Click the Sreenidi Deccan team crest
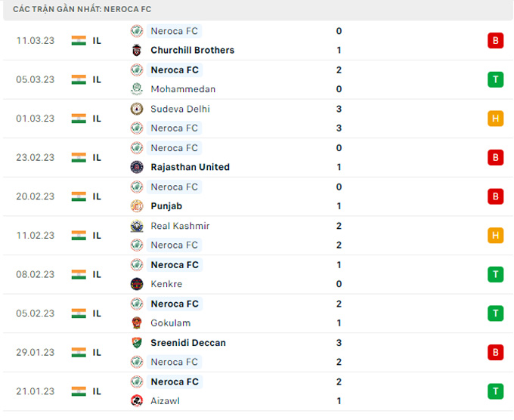Image resolution: width=514 pixels, height=420 pixels. click(137, 343)
